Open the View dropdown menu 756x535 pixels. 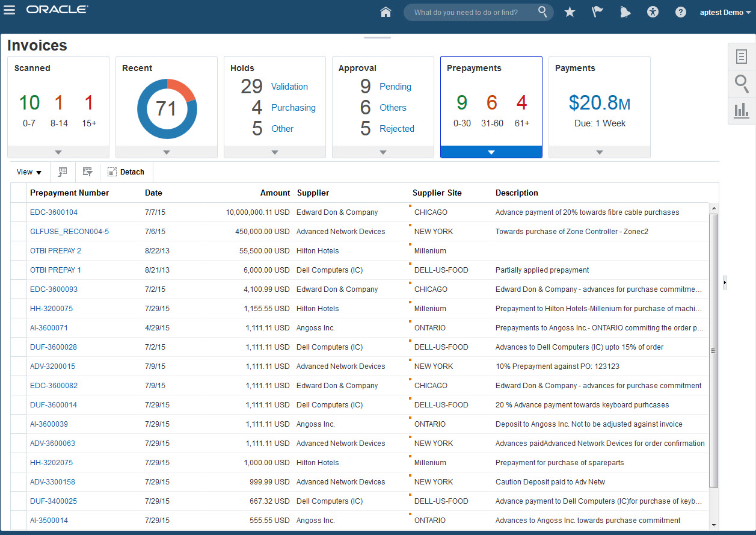tap(29, 172)
